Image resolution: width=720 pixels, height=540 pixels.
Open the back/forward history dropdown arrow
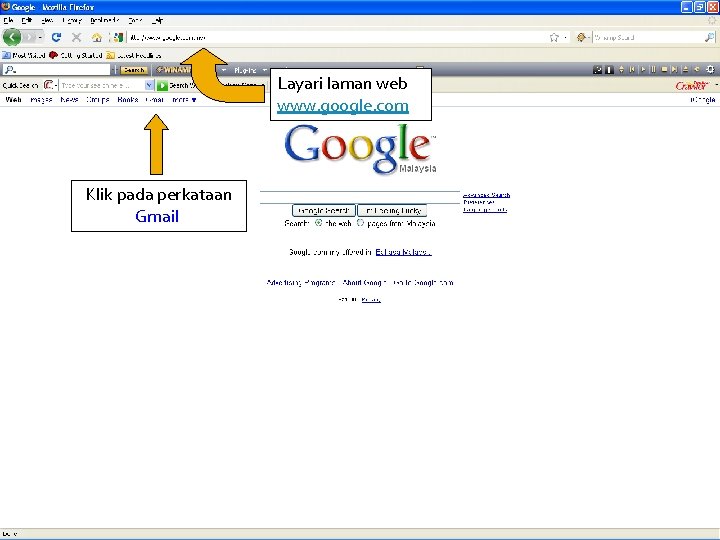(40, 37)
